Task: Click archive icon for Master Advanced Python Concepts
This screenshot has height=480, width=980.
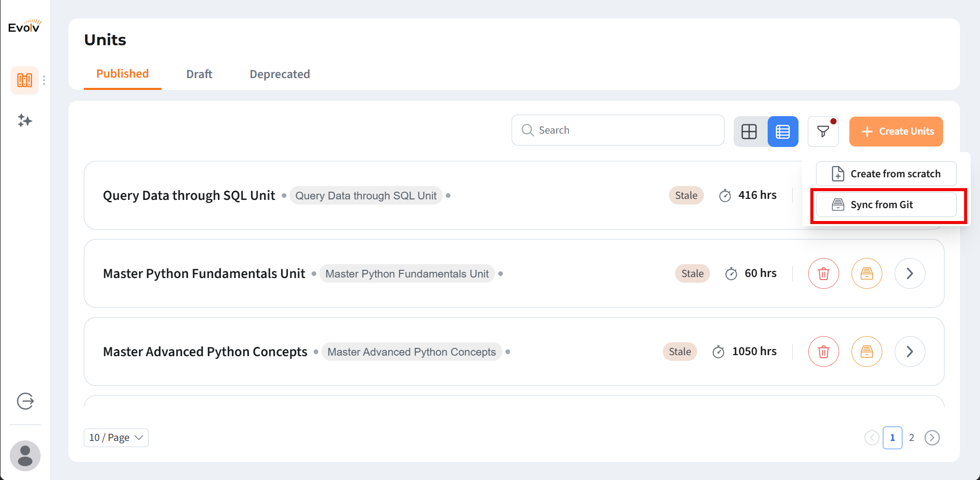Action: click(866, 352)
